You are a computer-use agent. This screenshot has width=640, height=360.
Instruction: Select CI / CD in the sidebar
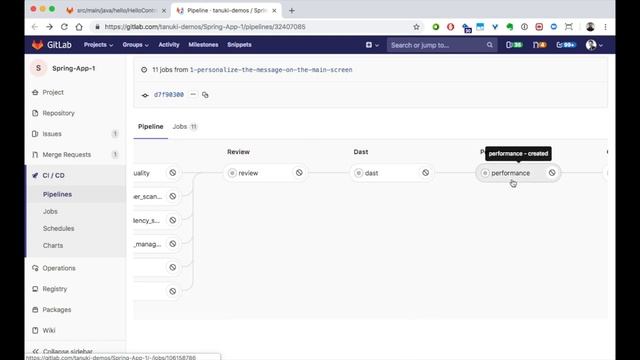53,176
